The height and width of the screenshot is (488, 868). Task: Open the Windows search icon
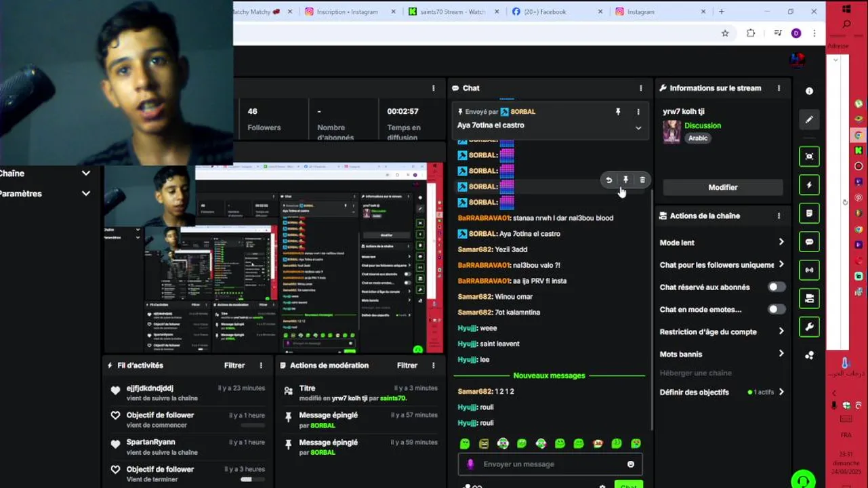[846, 24]
